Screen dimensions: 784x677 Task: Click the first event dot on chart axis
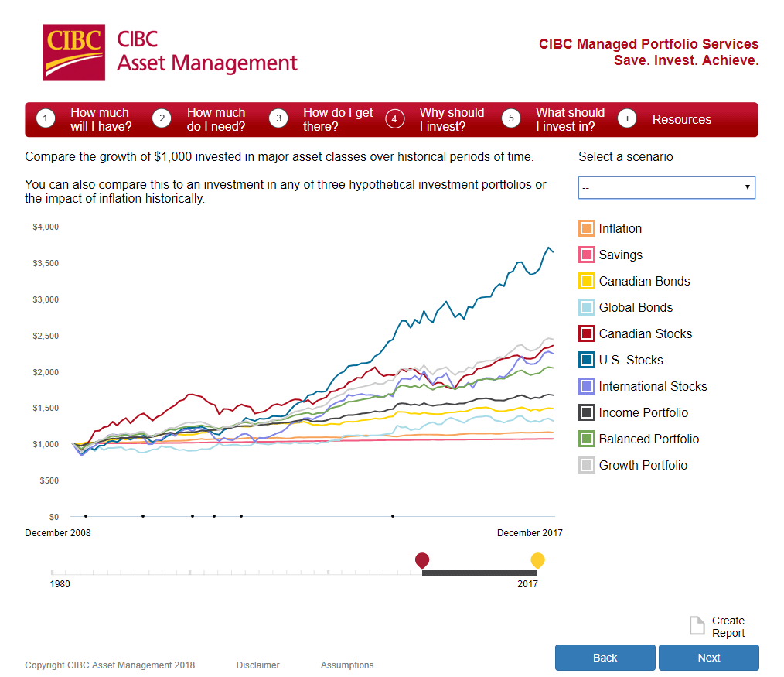(x=86, y=516)
